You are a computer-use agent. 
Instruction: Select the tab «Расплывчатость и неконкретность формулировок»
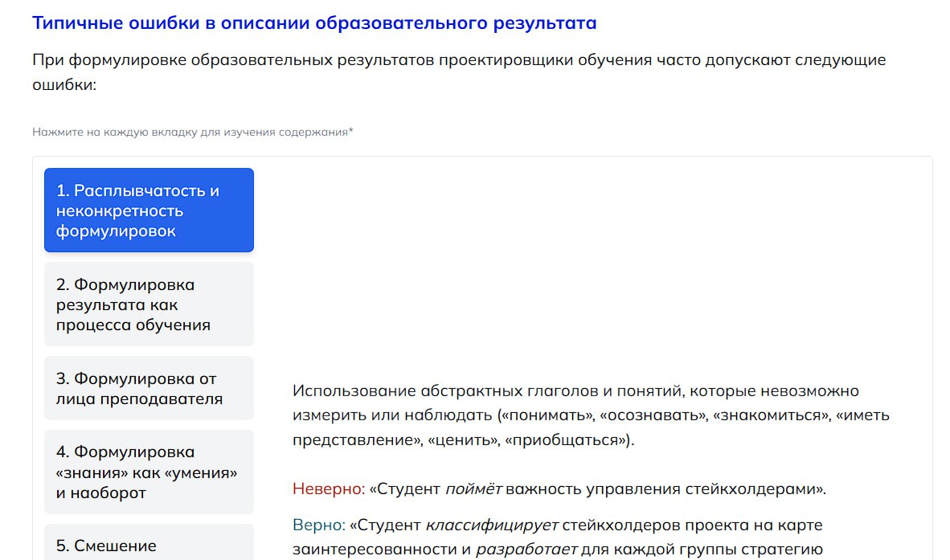click(x=149, y=211)
